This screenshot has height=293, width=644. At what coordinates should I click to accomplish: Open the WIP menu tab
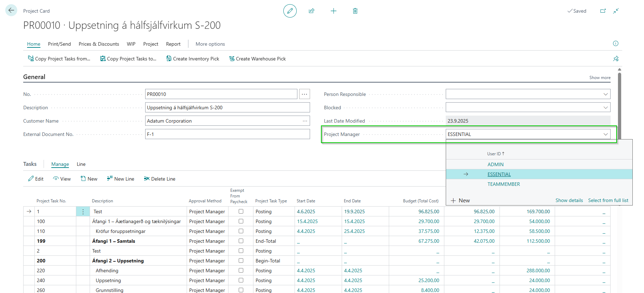(x=131, y=44)
